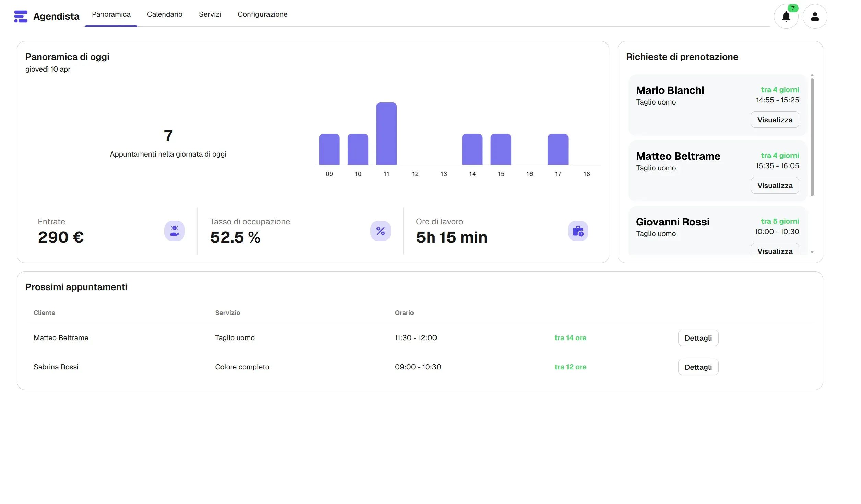This screenshot has height=504, width=861.
Task: Click the 17 hour bar in chart
Action: (558, 149)
